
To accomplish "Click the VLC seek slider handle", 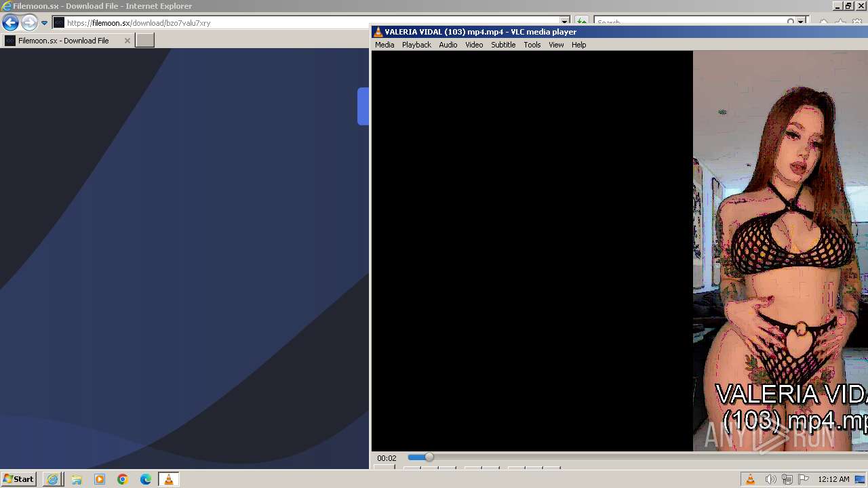I will point(429,457).
